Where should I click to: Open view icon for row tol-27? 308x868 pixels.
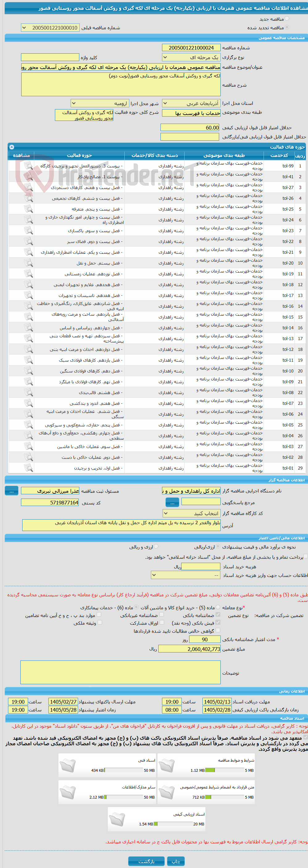(x=28, y=187)
